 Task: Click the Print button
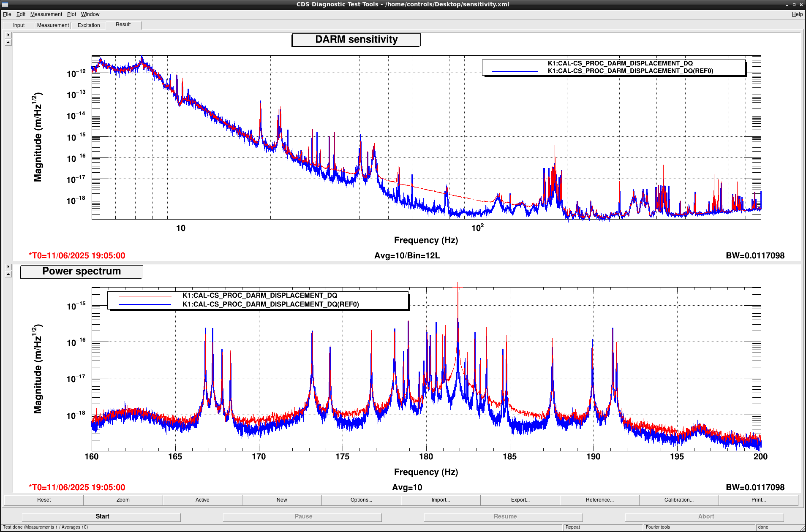coord(758,500)
